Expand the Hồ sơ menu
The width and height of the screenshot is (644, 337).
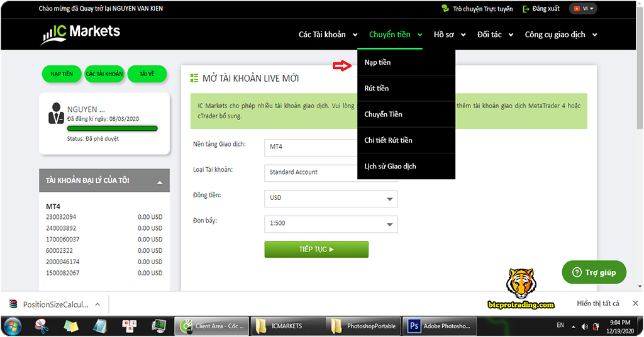[449, 35]
